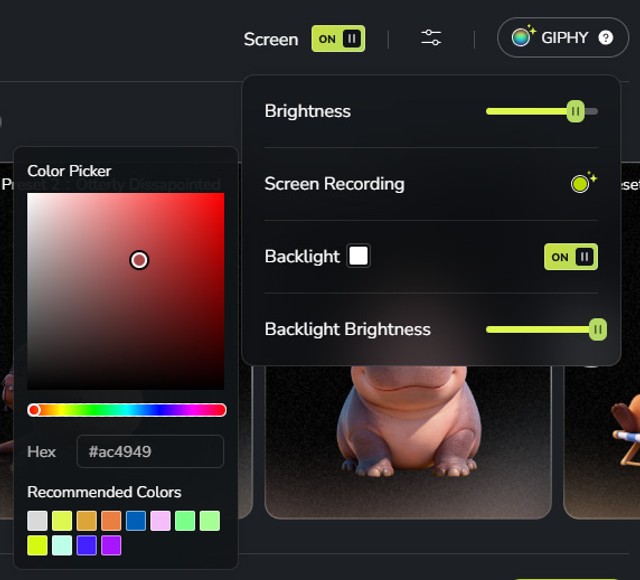Open the display settings sliders icon
This screenshot has width=640, height=580.
(431, 38)
